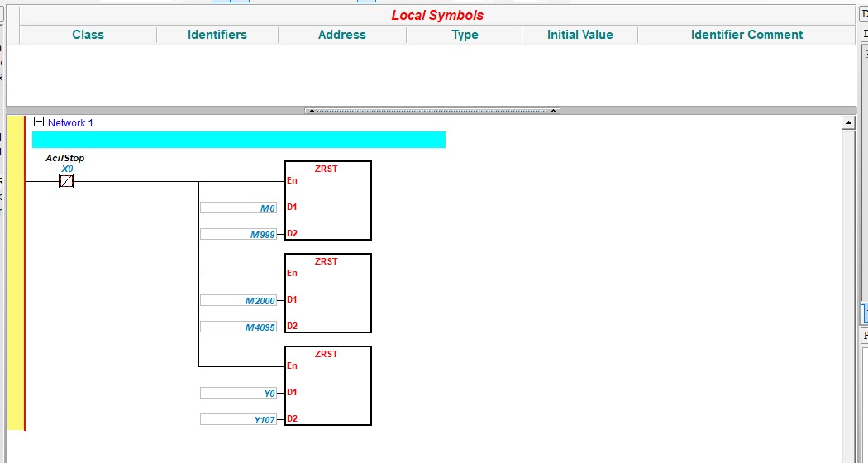Edit the M0 operand field
868x463 pixels.
239,208
